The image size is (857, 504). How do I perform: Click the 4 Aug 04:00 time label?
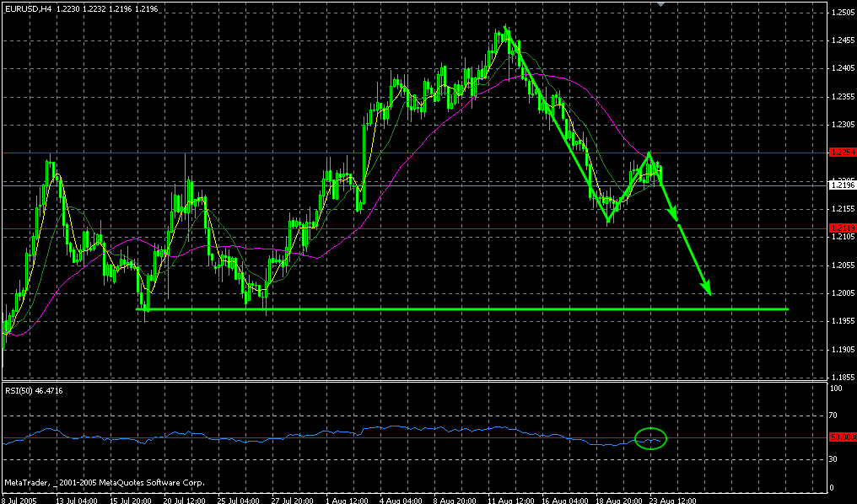(401, 500)
